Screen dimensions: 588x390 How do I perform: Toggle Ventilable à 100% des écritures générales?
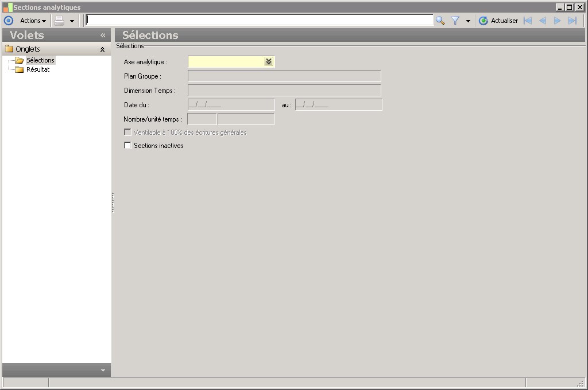[x=127, y=132]
